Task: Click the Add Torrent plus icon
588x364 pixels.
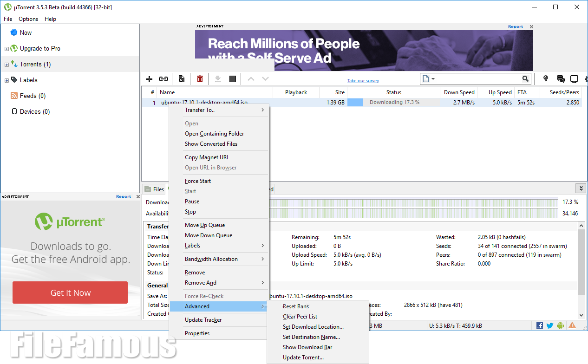Action: (x=149, y=79)
